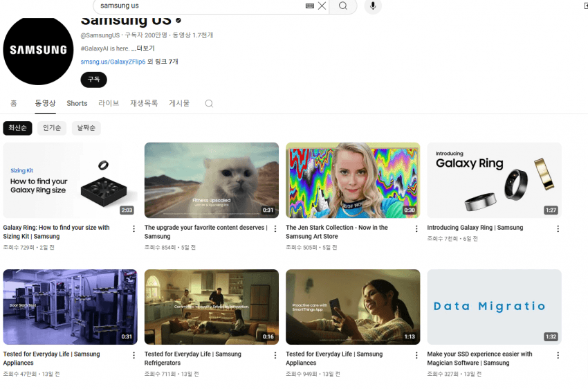Click title Make your SSD experience easier
Viewport: 588px width, 389px height.
click(479, 359)
